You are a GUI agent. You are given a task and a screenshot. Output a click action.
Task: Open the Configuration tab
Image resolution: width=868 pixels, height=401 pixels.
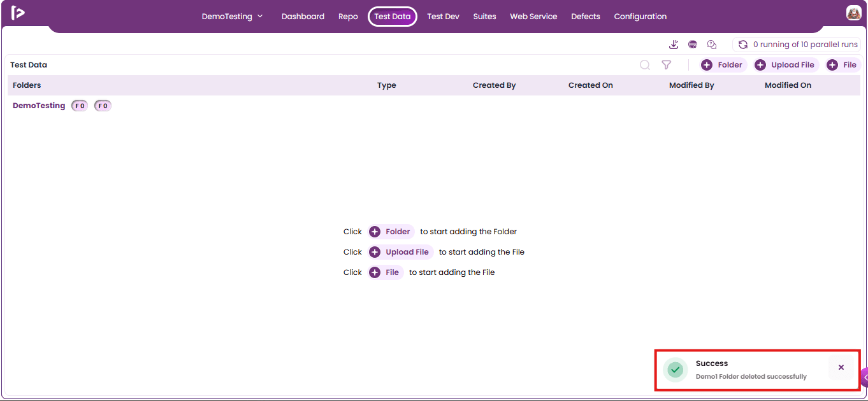point(640,17)
